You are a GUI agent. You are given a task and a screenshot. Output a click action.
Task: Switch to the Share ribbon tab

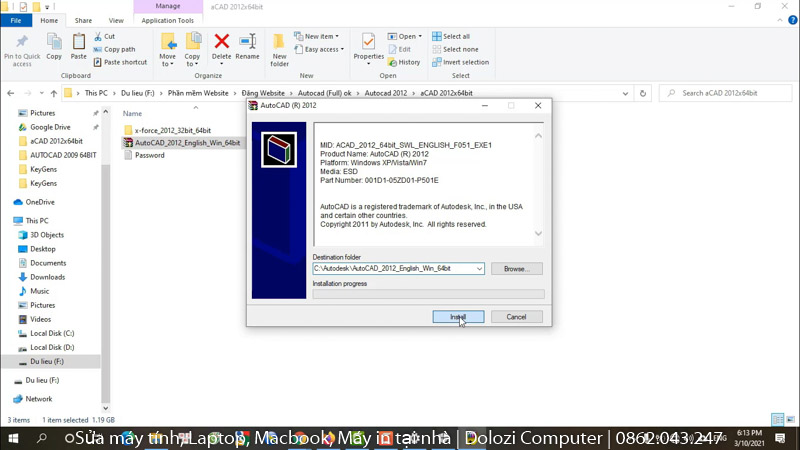83,20
